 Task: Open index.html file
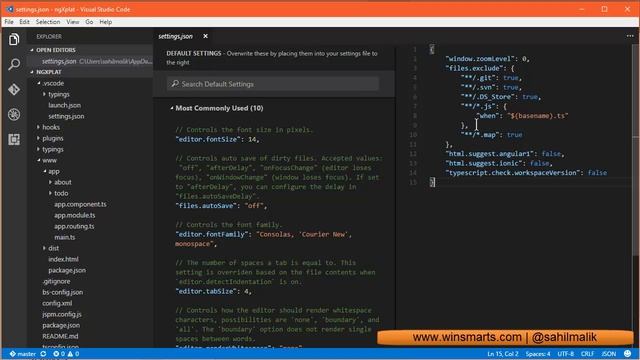point(63,260)
